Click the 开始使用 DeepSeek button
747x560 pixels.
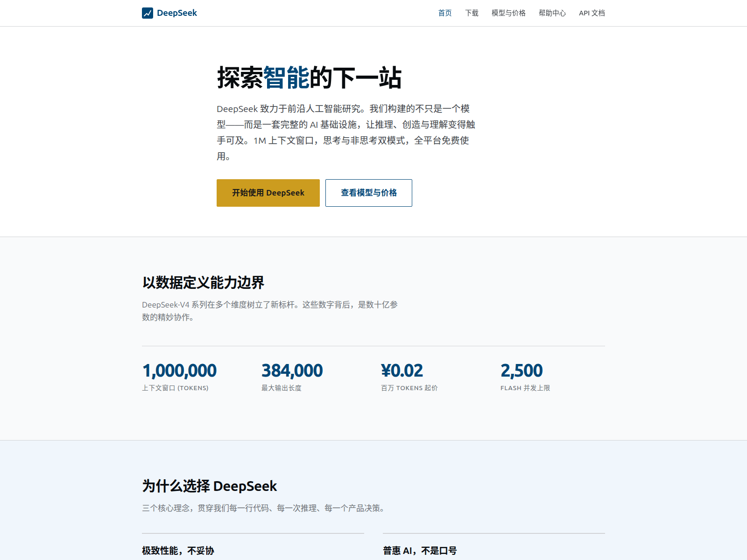tap(268, 193)
